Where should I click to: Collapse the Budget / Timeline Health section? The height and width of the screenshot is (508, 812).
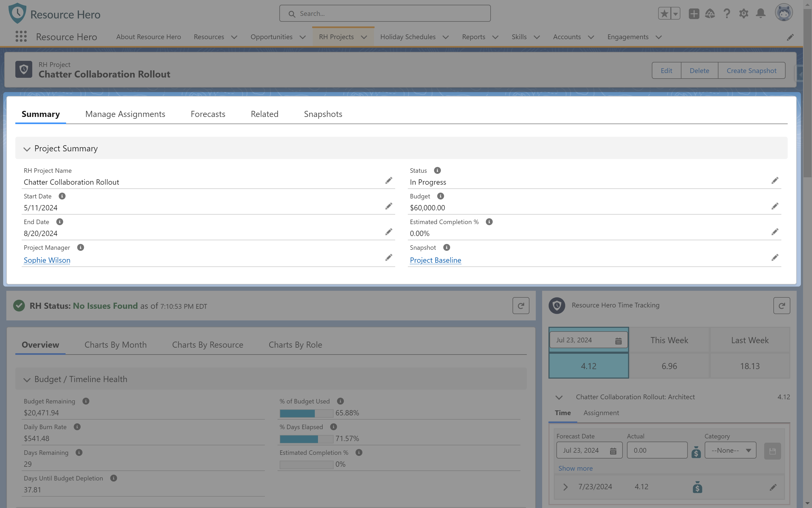(27, 380)
